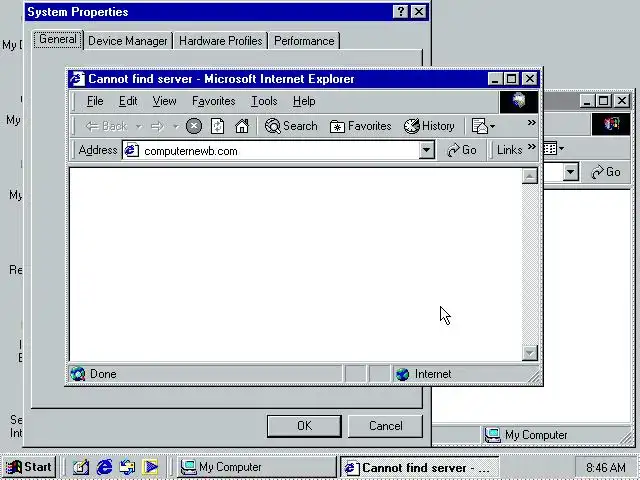Open the File menu
The width and height of the screenshot is (640, 480).
[x=95, y=101]
